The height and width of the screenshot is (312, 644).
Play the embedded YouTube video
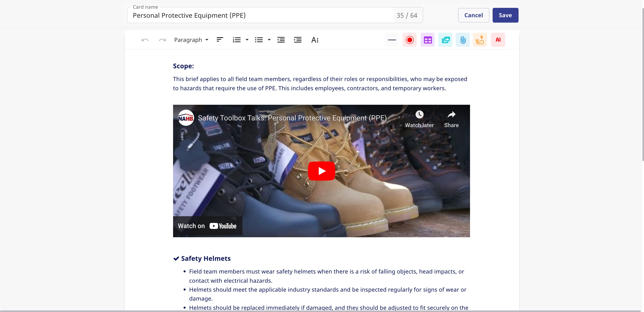click(x=321, y=171)
